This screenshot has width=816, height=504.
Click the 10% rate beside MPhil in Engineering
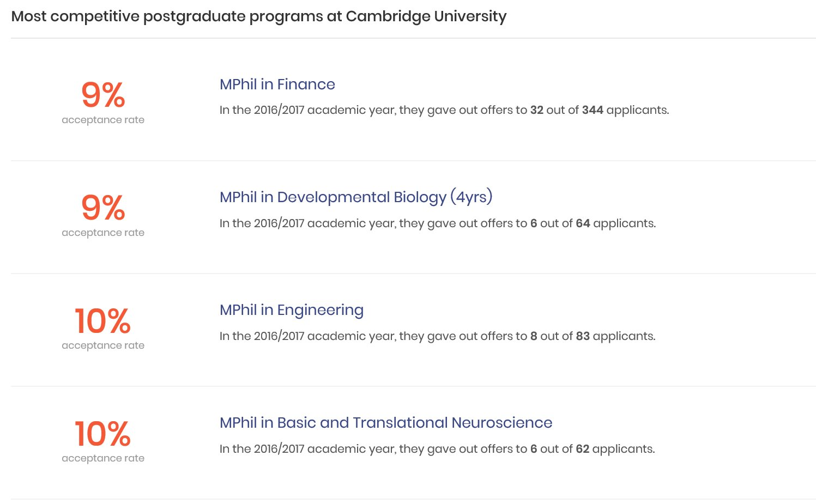click(103, 320)
